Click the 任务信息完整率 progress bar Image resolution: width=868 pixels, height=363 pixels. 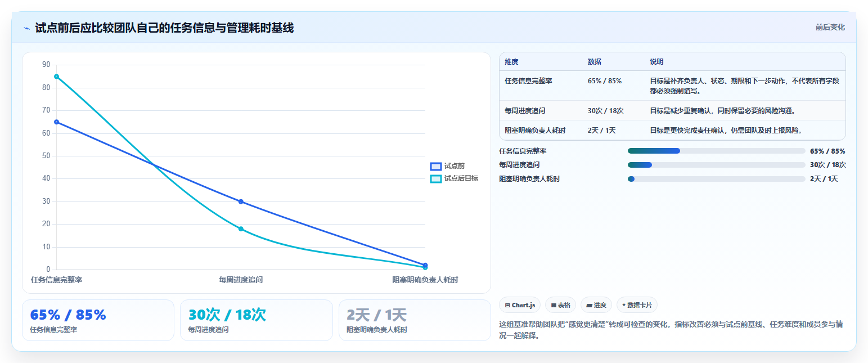(x=717, y=151)
